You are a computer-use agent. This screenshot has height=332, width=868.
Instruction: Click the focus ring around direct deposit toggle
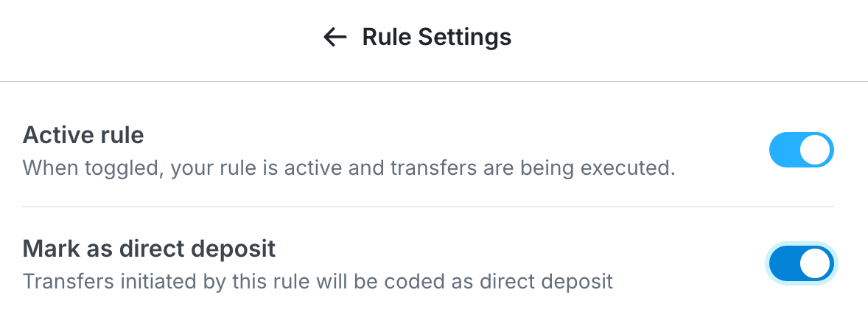click(801, 244)
